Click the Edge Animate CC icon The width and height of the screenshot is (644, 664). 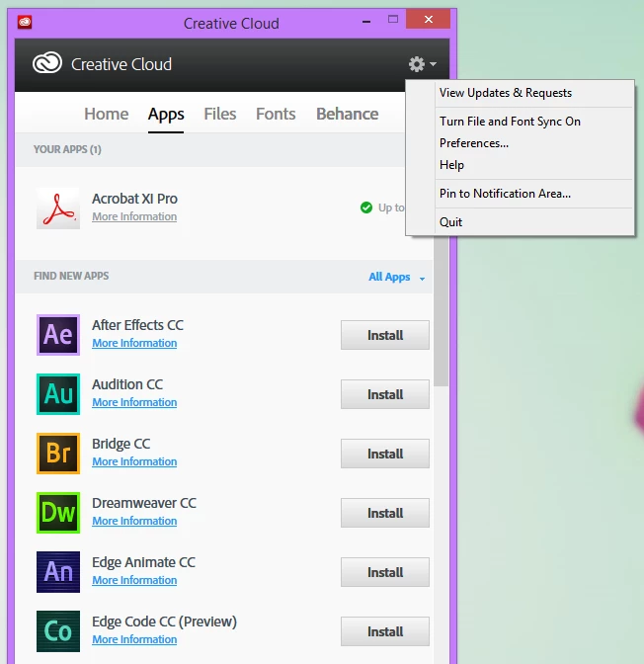[58, 572]
